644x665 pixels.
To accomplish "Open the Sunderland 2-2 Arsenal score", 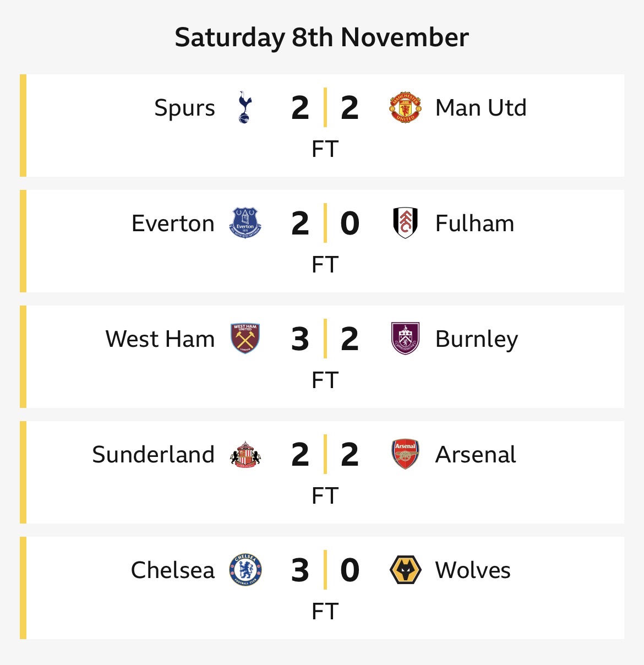I will (325, 454).
